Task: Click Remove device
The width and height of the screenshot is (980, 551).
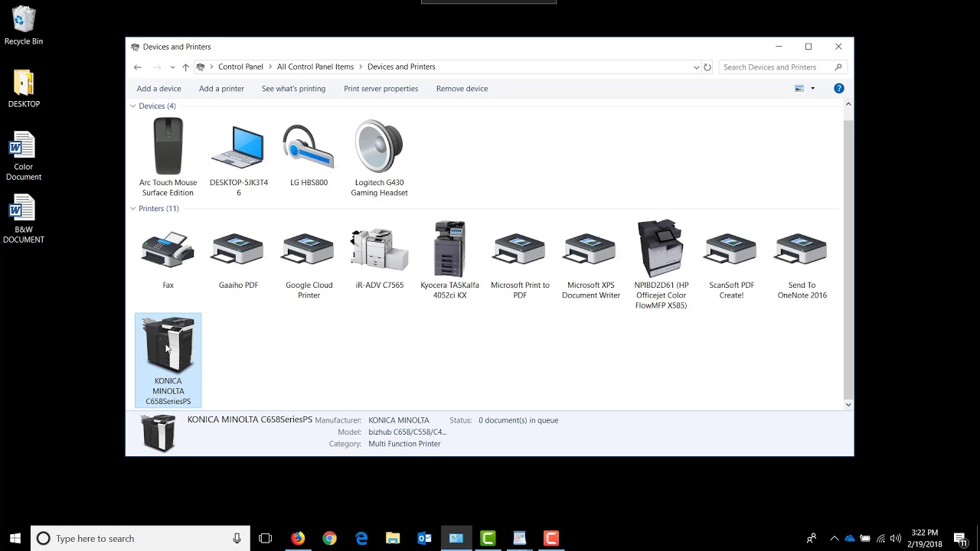Action: (x=462, y=89)
